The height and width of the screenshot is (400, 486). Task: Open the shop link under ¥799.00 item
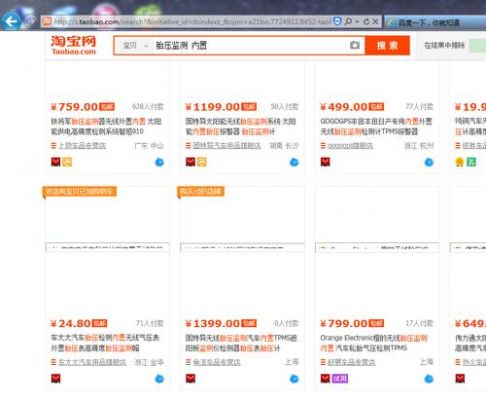[351, 362]
